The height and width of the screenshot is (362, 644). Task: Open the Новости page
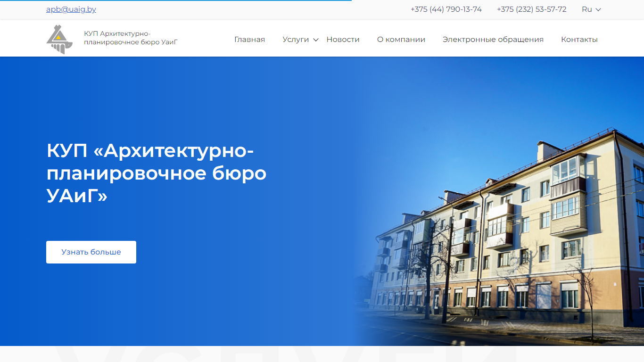[x=343, y=40]
